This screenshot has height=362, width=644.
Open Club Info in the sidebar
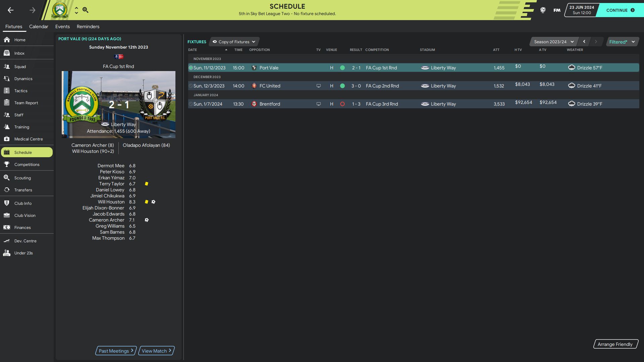(x=27, y=203)
